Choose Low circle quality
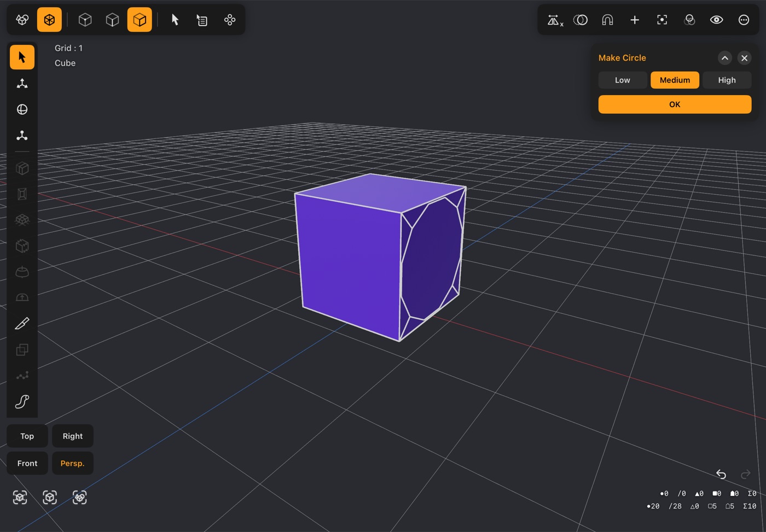The height and width of the screenshot is (532, 766). [x=623, y=80]
